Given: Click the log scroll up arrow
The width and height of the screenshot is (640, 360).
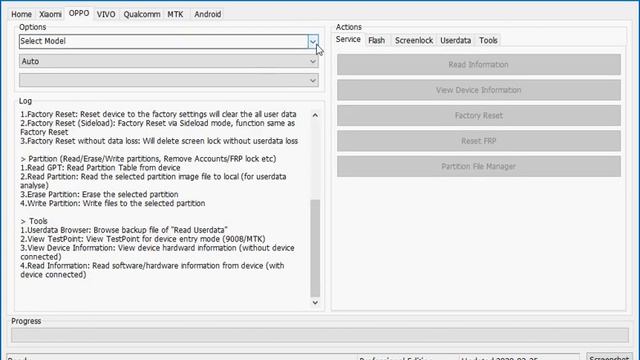Looking at the screenshot, I should (315, 115).
